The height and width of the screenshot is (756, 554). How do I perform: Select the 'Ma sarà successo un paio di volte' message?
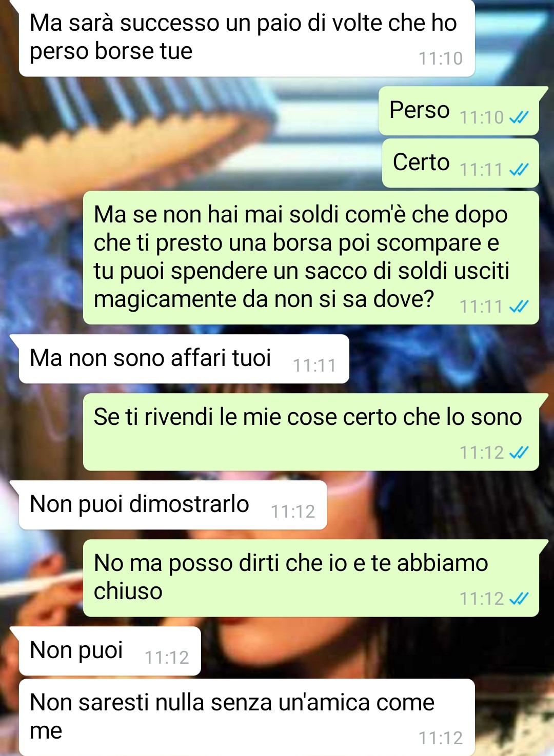pyautogui.click(x=247, y=38)
